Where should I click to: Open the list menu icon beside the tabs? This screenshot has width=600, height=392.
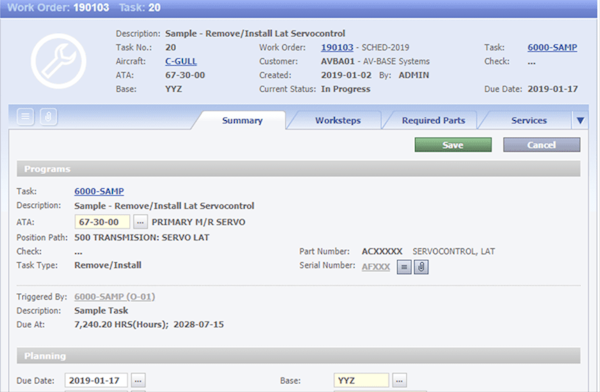coord(26,116)
